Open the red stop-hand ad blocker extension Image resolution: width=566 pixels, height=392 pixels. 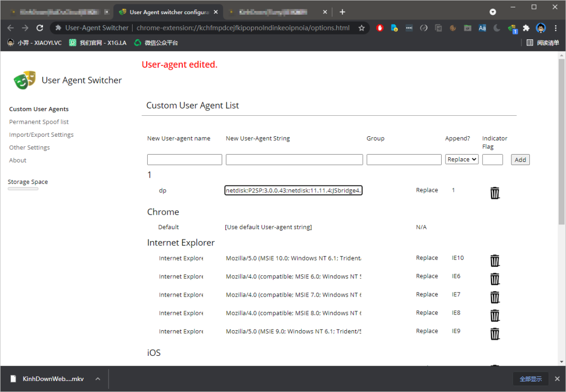tap(379, 28)
